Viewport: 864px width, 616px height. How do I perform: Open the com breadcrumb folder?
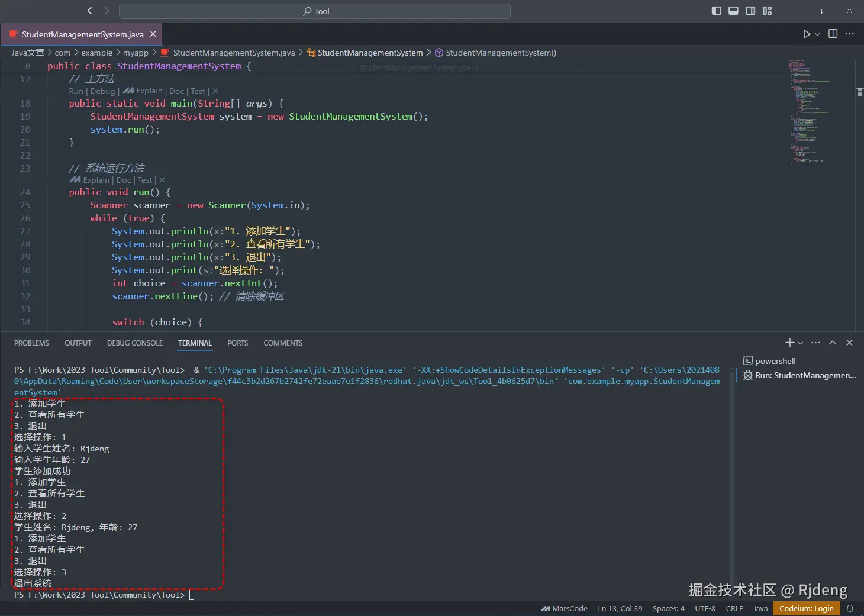tap(63, 53)
